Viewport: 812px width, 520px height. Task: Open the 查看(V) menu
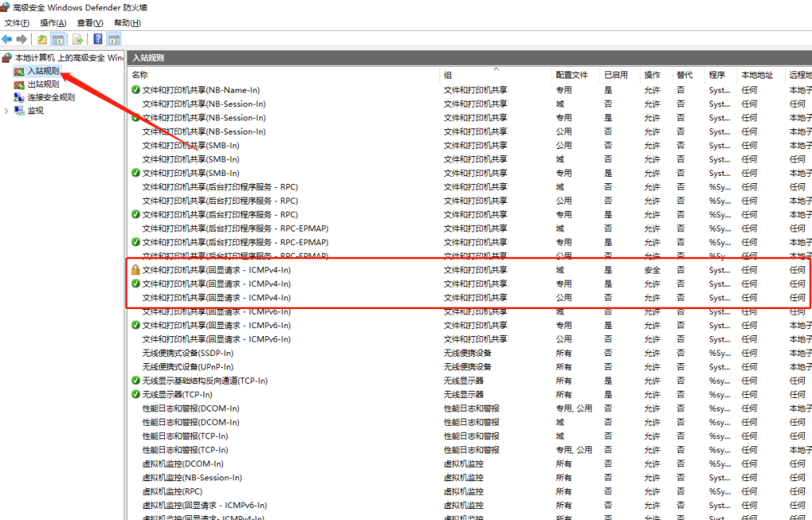click(90, 23)
